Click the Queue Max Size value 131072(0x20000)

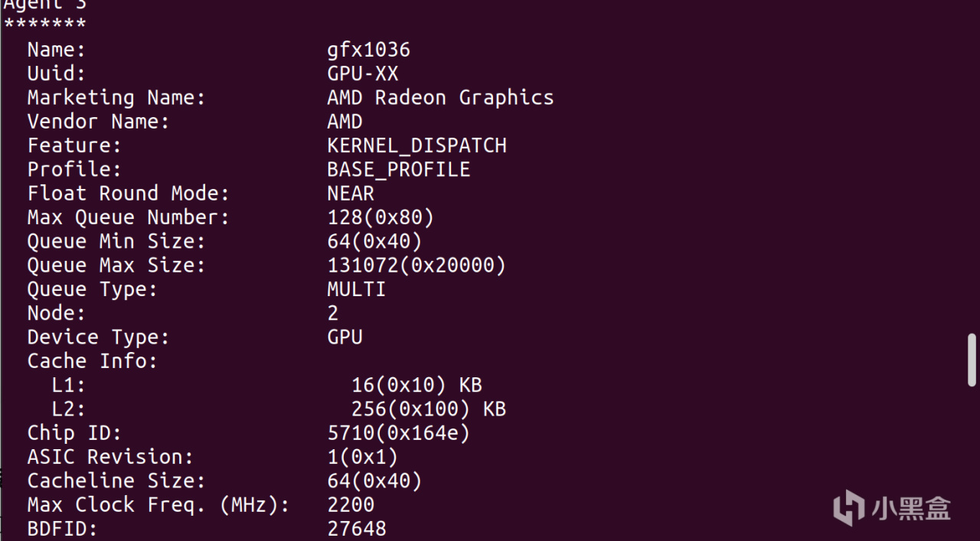pyautogui.click(x=416, y=266)
